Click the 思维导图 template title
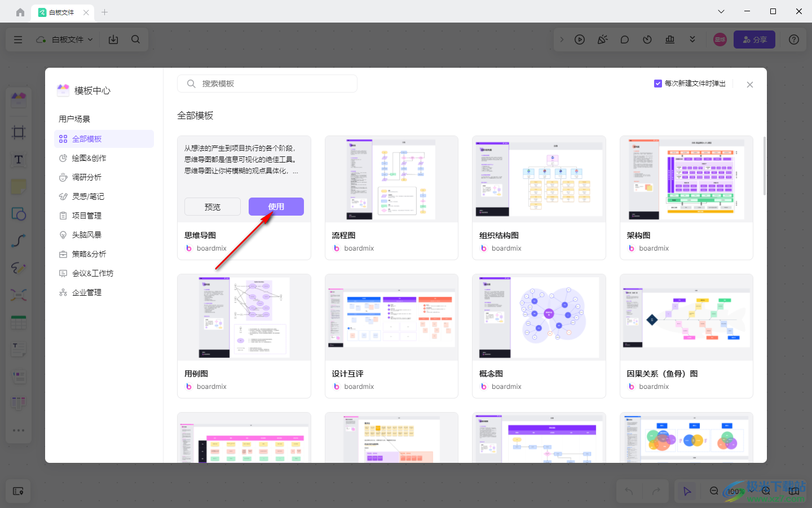 (200, 235)
